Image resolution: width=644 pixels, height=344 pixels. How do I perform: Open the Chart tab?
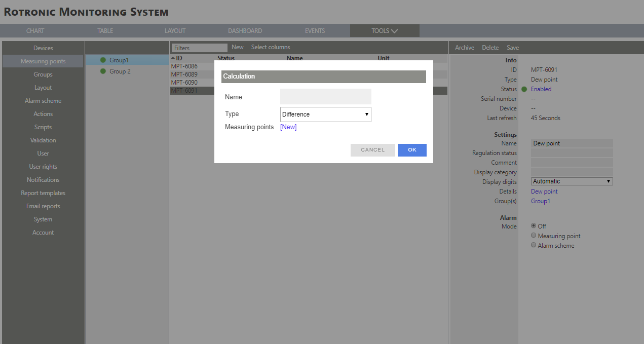35,31
